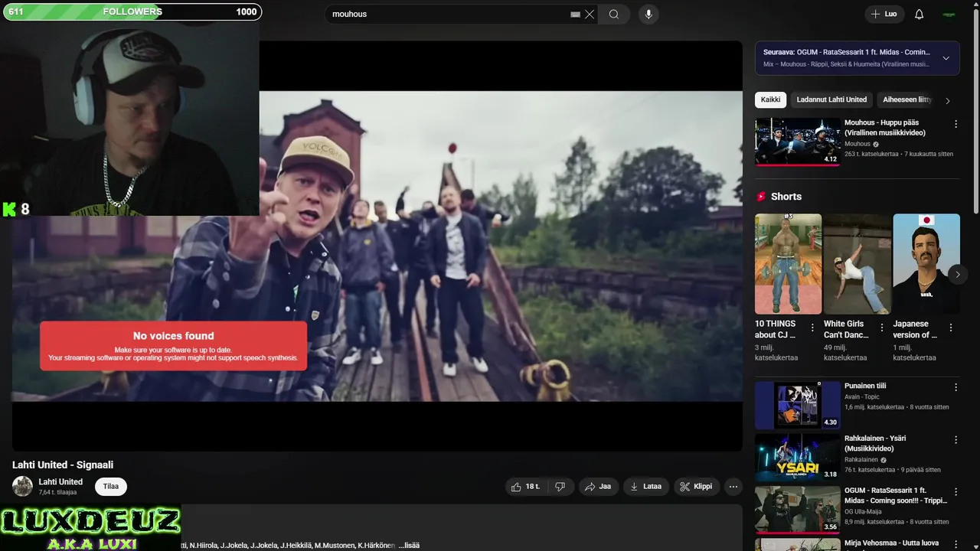Click the No voices found alert
The width and height of the screenshot is (980, 551).
click(173, 346)
